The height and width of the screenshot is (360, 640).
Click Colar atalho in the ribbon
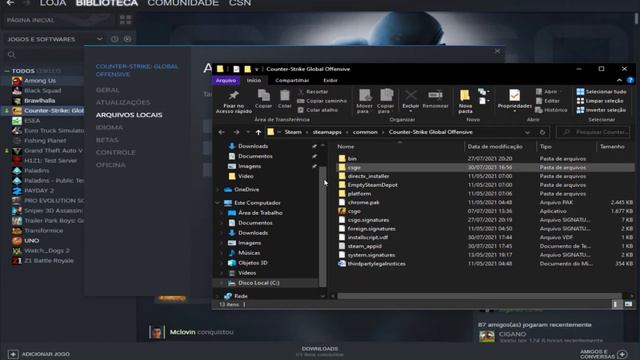pos(318,110)
